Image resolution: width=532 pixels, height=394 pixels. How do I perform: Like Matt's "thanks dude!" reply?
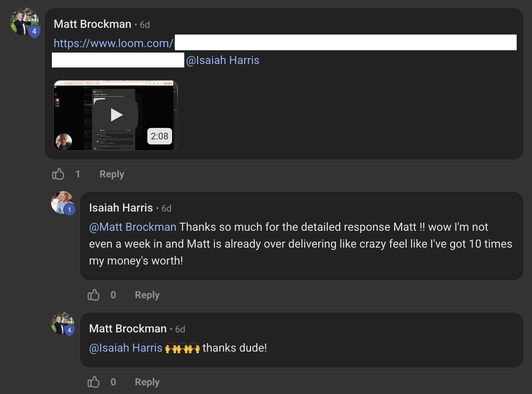click(94, 382)
